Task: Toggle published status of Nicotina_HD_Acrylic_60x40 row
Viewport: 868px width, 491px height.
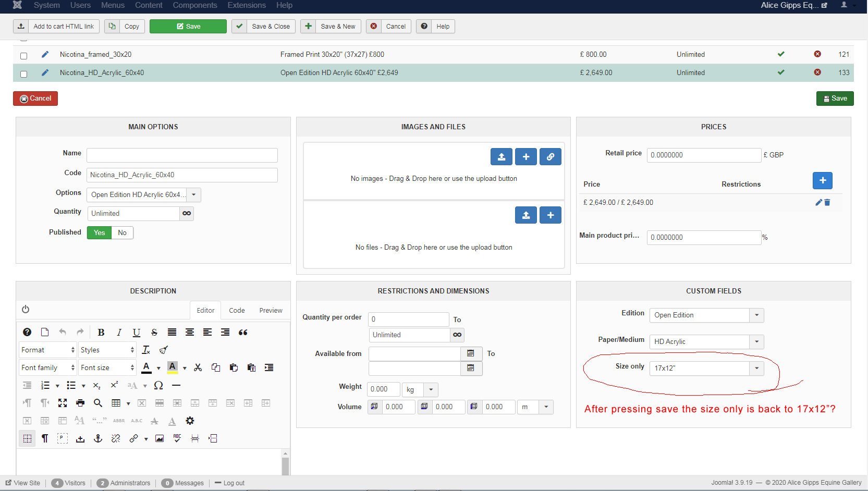Action: [x=781, y=72]
